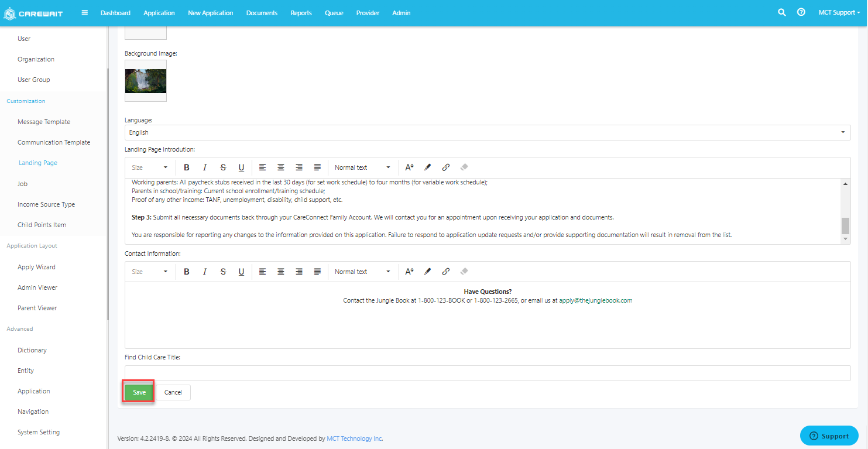Clear formatting eraser in Landing Page Introduction toolbar
The height and width of the screenshot is (449, 868).
[464, 167]
